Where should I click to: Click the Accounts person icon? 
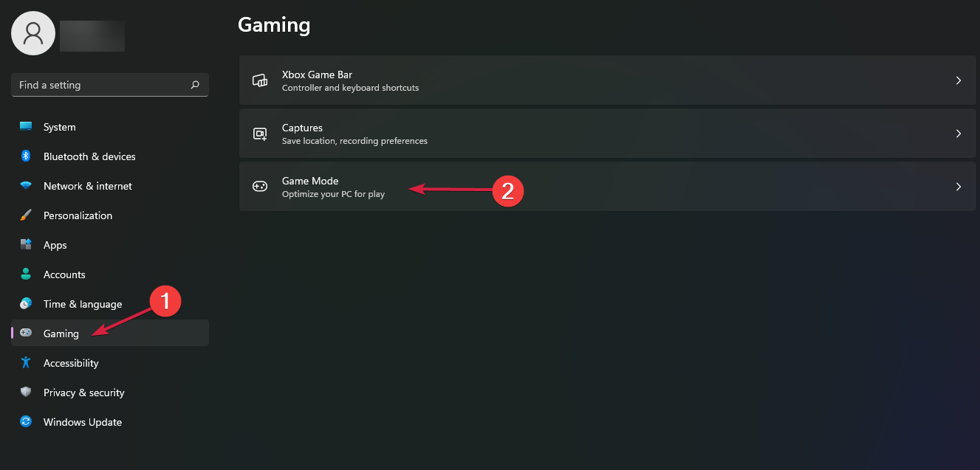pyautogui.click(x=26, y=274)
